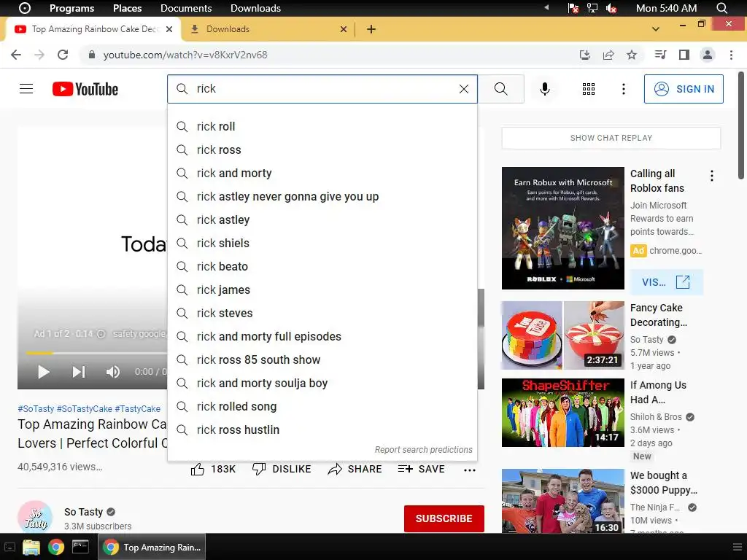Select rick and morty full episodes

coord(322,336)
